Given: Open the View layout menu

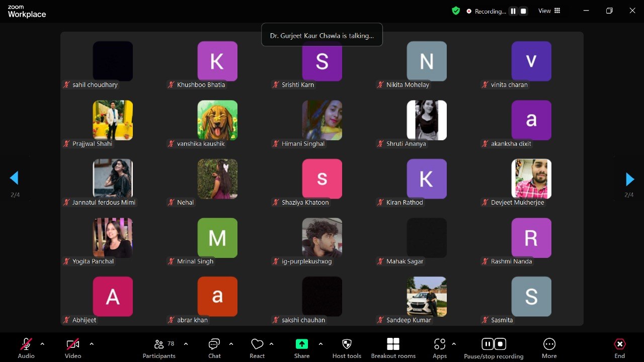Looking at the screenshot, I should pos(549,11).
